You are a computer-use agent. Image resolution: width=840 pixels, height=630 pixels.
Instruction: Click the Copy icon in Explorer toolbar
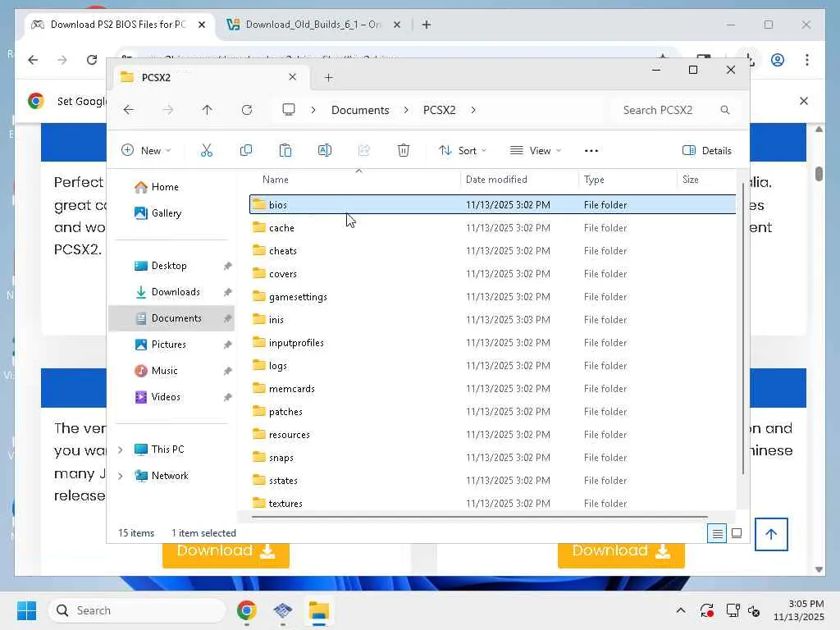(246, 151)
